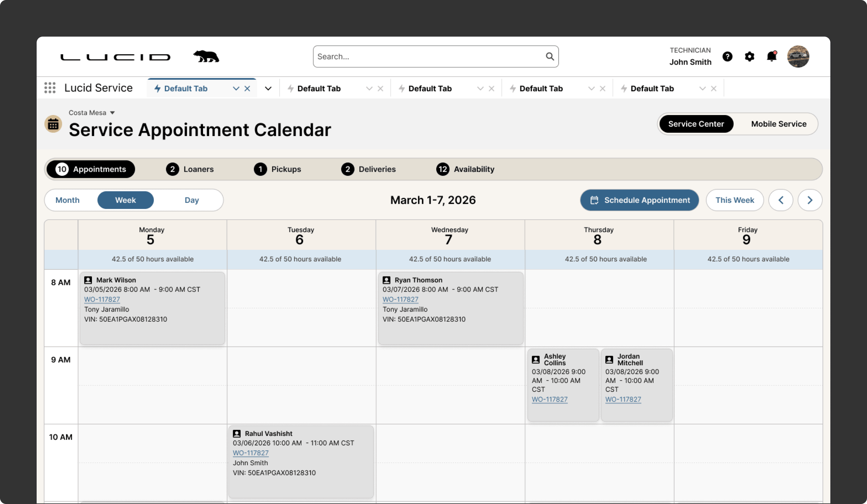Screen dimensions: 867x504
Task: Click the Schedule Appointment button
Action: pos(639,200)
